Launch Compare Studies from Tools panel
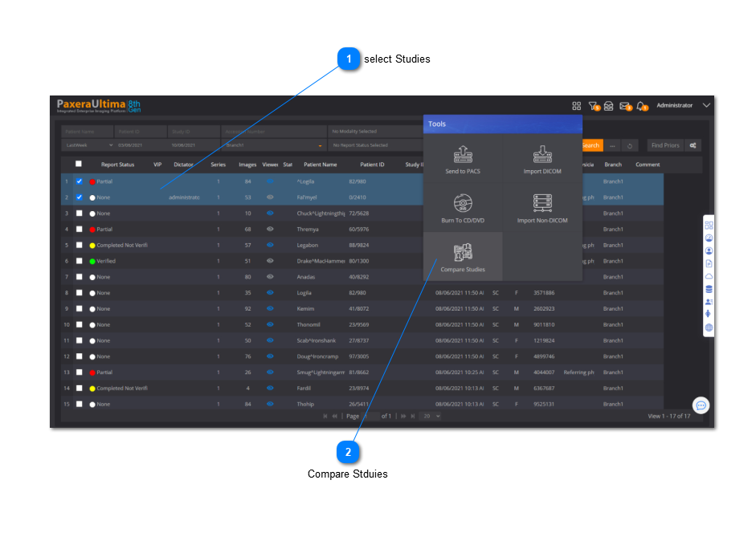Image resolution: width=756 pixels, height=541 pixels. pos(463,257)
